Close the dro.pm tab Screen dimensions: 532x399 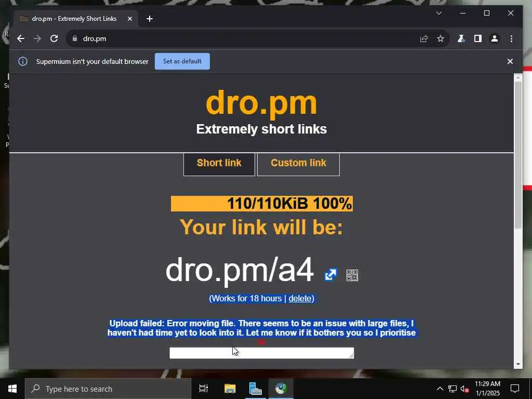click(129, 19)
